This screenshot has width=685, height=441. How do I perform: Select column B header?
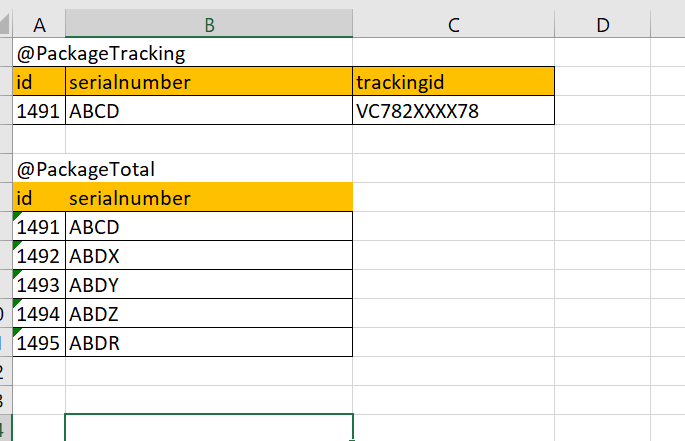[x=209, y=25]
